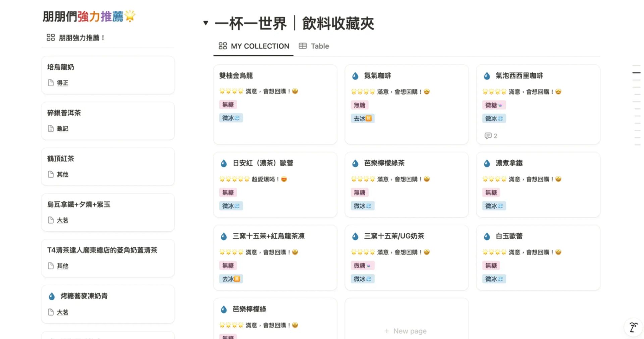Jump to second marker in page outline
The image size is (644, 339).
(636, 73)
